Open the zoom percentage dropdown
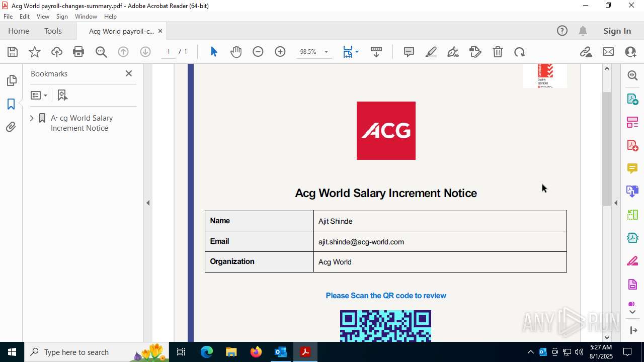This screenshot has height=362, width=644. [x=326, y=52]
